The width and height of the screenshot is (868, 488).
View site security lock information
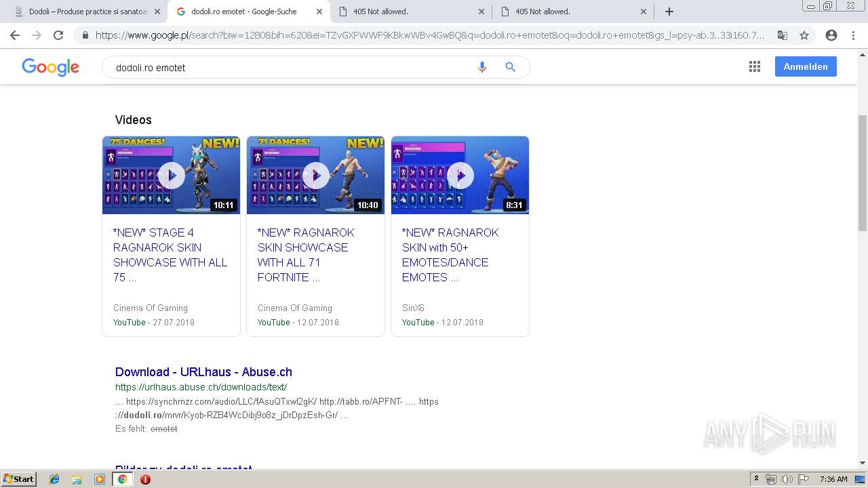(85, 35)
